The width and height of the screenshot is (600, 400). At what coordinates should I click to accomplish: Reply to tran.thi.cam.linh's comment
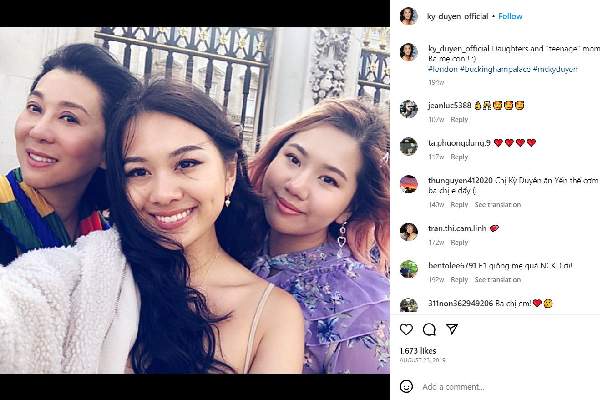click(459, 243)
